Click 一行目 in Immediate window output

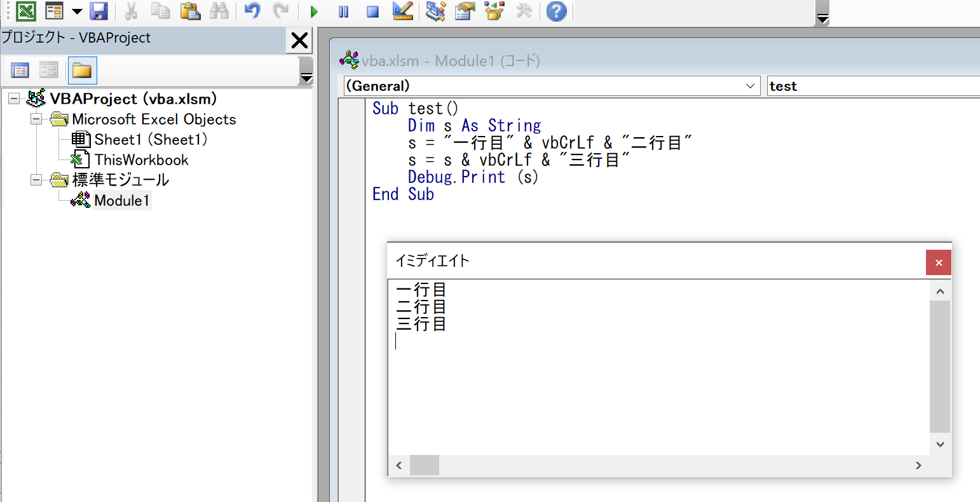421,290
